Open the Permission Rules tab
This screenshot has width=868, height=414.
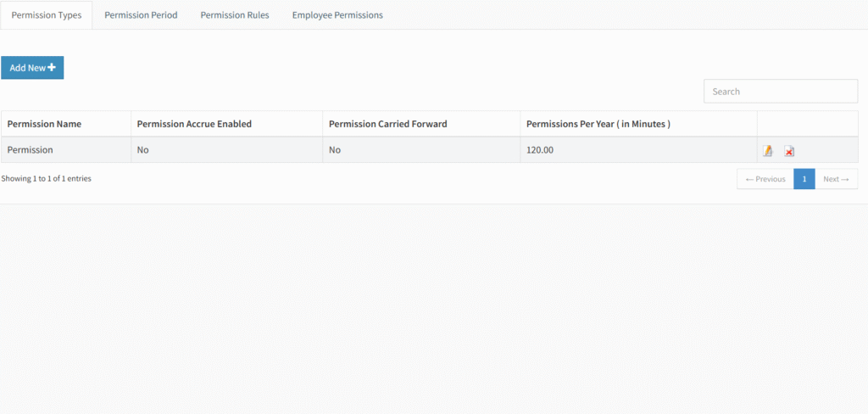(x=235, y=15)
